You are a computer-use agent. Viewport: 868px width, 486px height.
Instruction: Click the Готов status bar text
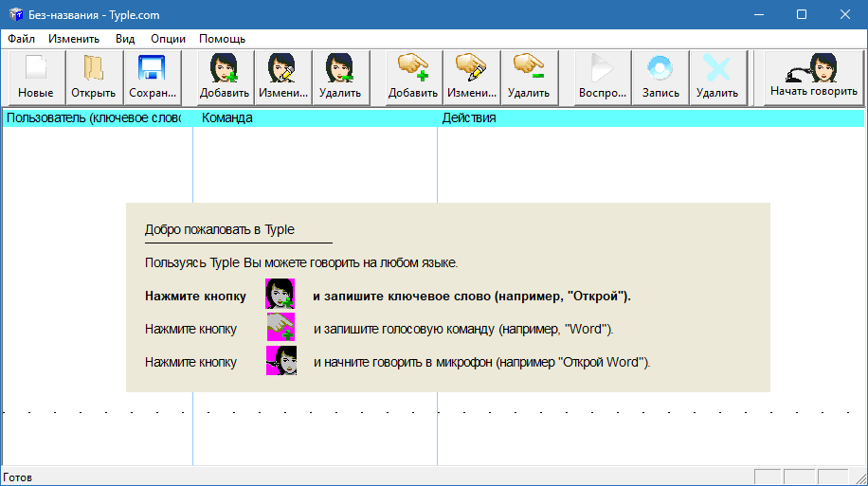17,477
